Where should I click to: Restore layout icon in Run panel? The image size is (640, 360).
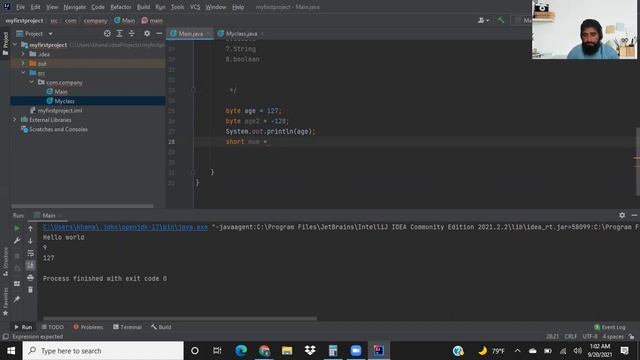coord(17,283)
